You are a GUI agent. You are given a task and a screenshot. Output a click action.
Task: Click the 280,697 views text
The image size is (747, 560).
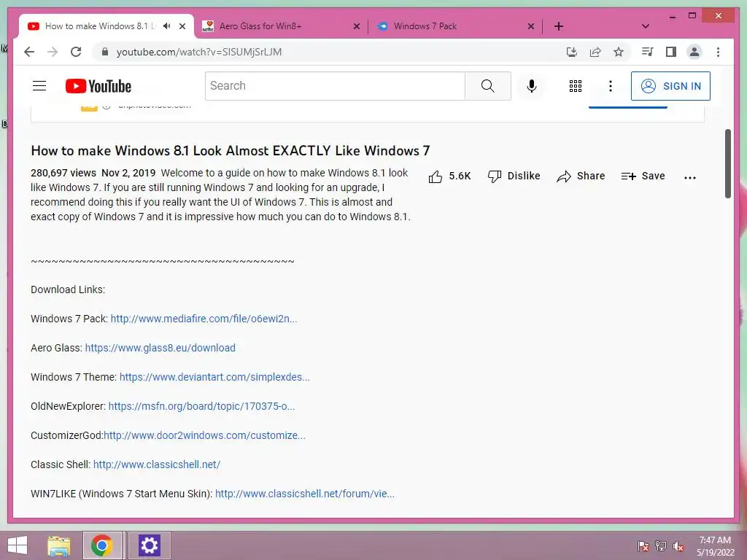[x=63, y=173]
